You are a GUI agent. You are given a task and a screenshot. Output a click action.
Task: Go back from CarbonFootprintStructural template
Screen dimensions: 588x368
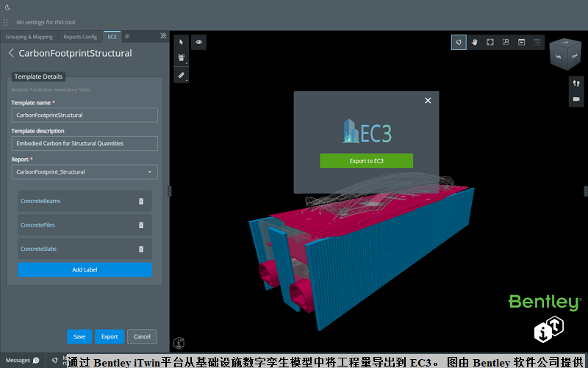(x=11, y=53)
